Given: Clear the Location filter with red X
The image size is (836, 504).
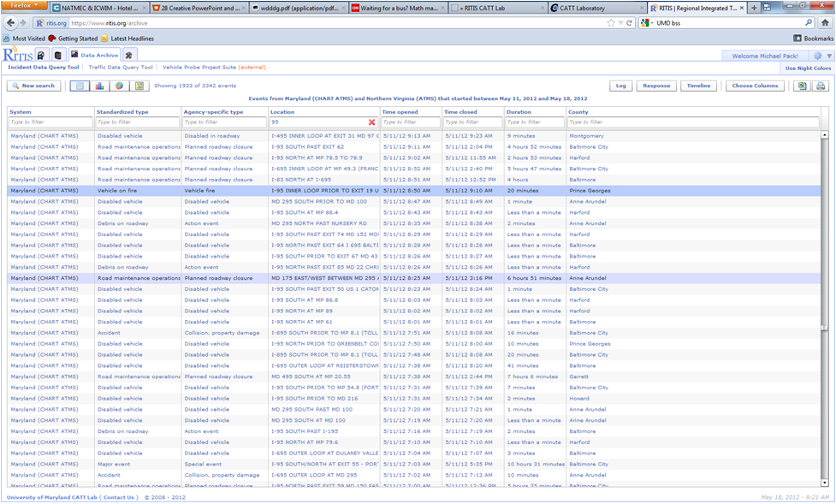Looking at the screenshot, I should pos(371,122).
